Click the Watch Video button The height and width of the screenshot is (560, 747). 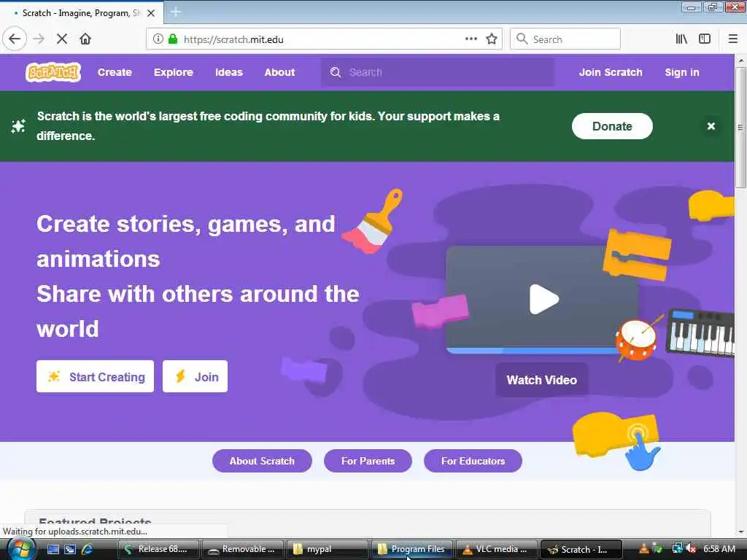pos(542,380)
